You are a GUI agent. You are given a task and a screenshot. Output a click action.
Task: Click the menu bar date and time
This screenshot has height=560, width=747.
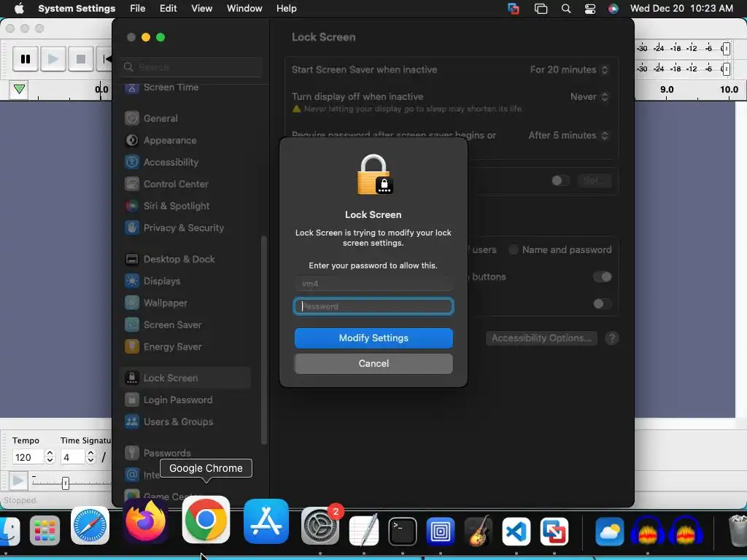pos(681,8)
